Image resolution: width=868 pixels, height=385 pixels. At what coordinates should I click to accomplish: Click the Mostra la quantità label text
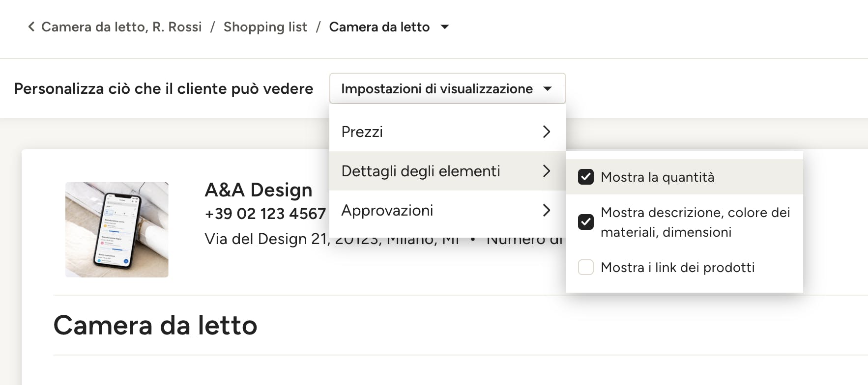click(x=658, y=177)
